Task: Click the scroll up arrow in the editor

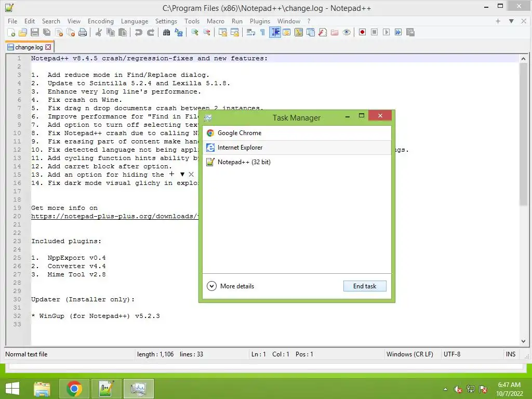Action: [x=523, y=59]
